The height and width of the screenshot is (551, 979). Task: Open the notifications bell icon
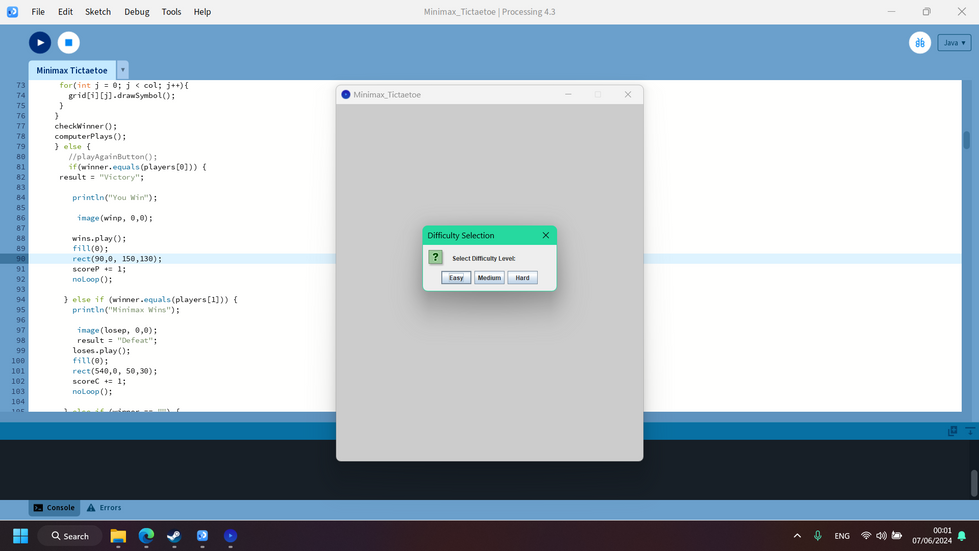(x=962, y=536)
